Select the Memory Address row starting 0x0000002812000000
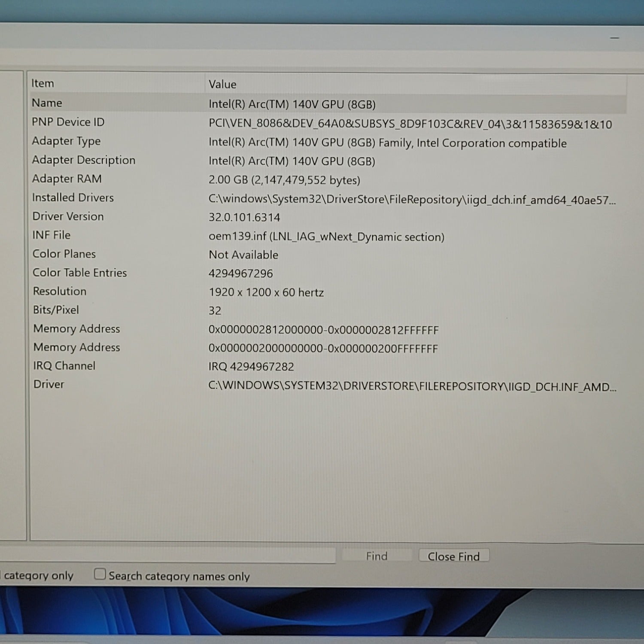This screenshot has height=644, width=644. [77, 329]
